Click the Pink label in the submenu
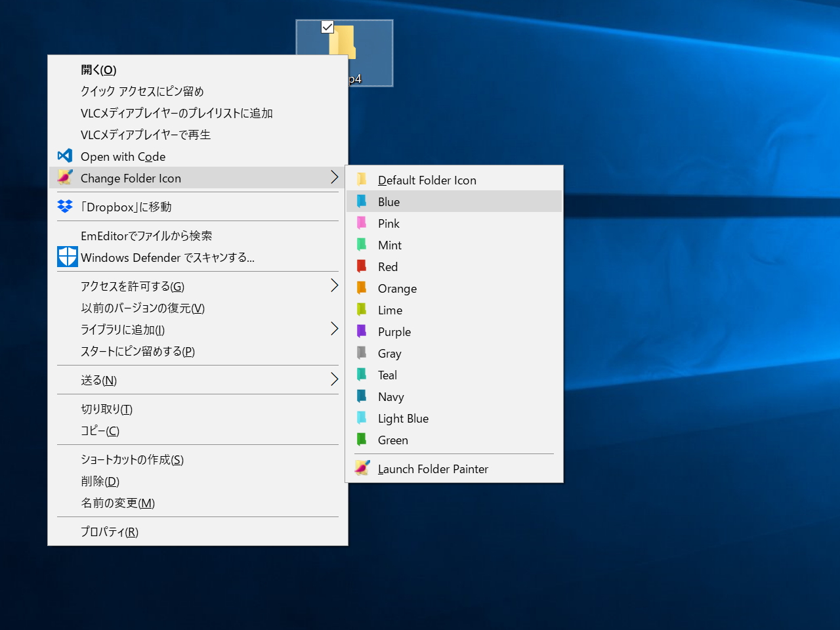The height and width of the screenshot is (630, 840). [388, 223]
